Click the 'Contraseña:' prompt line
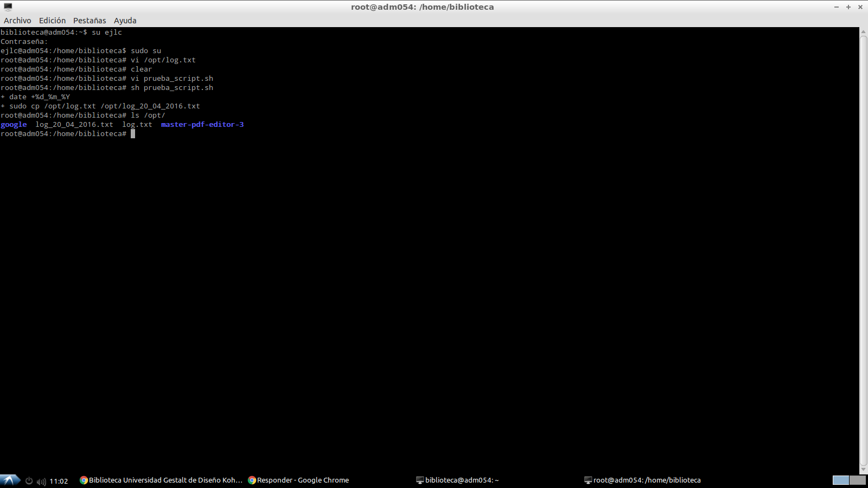 pos(24,42)
